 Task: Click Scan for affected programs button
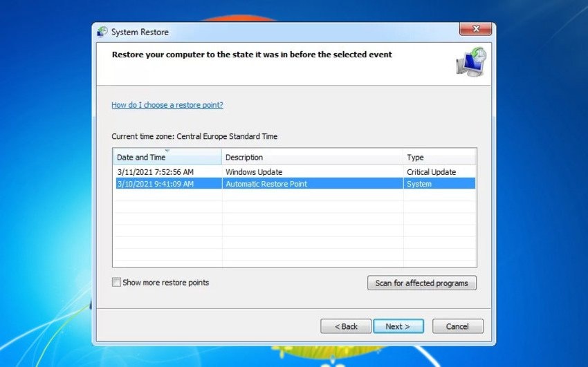(422, 283)
